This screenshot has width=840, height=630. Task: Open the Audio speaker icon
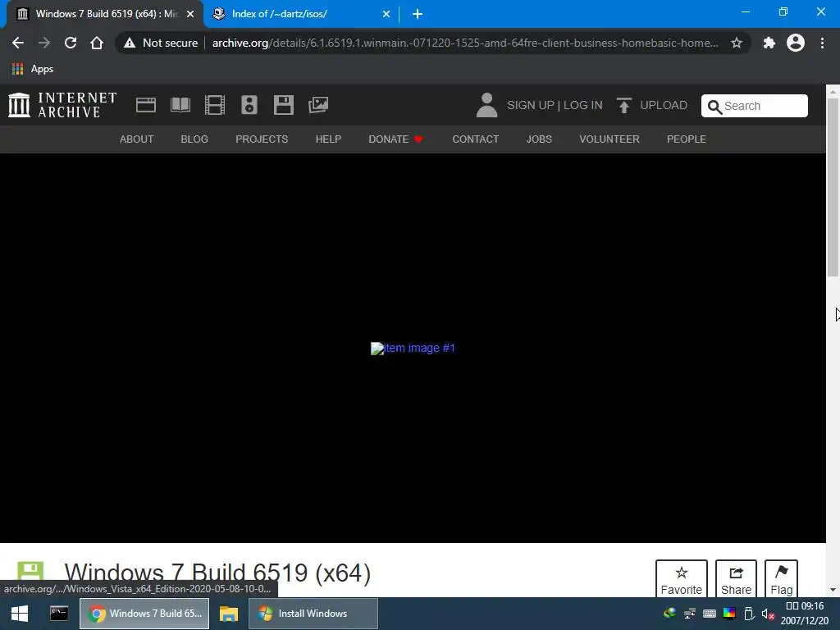(x=249, y=105)
